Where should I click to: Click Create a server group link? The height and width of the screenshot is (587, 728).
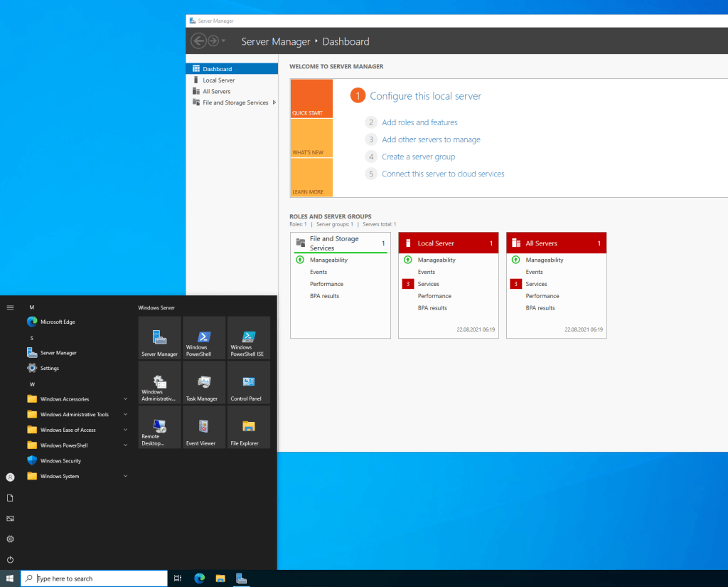[x=418, y=157]
